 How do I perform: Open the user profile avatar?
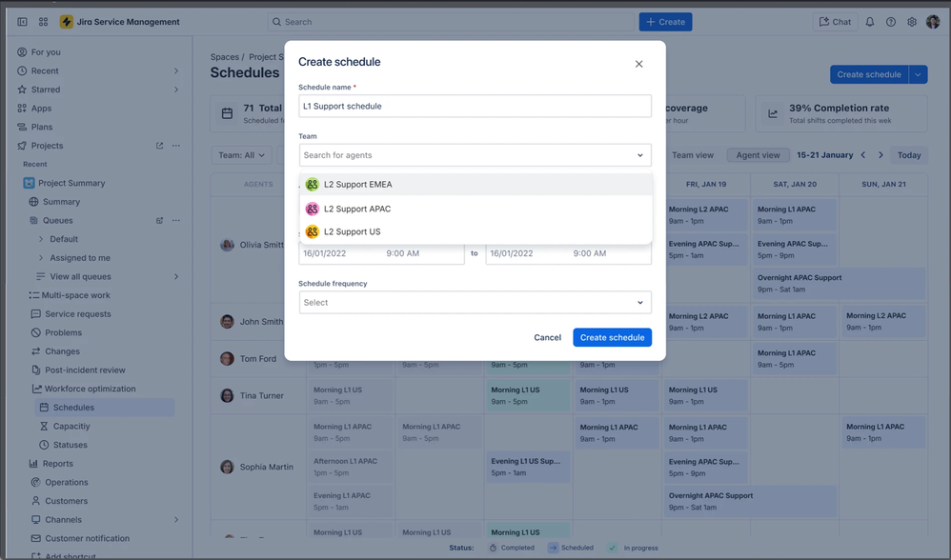point(933,22)
